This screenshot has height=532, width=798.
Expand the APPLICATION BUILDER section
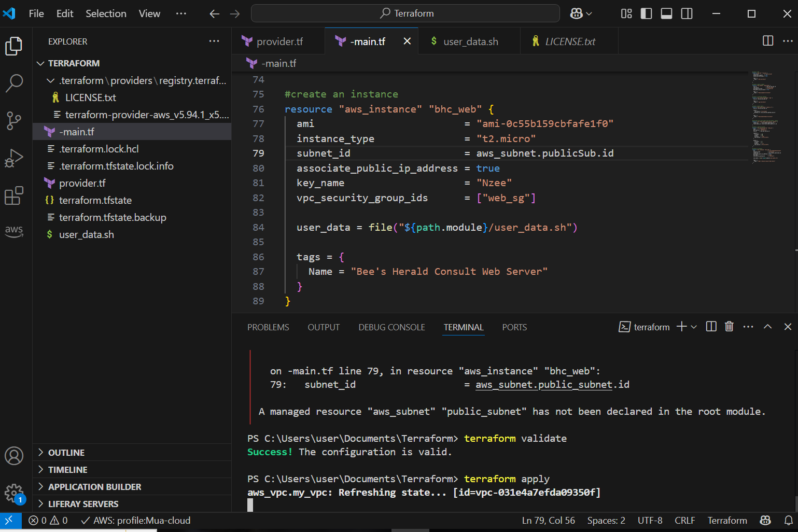pos(132,487)
